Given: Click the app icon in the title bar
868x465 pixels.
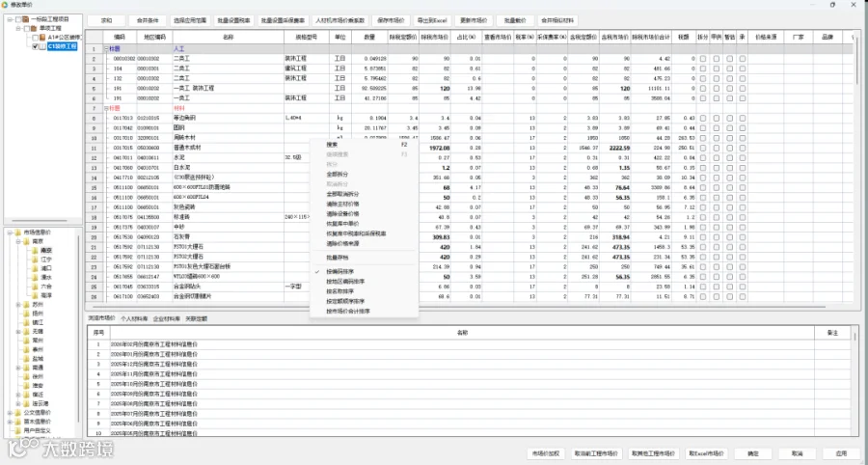Looking at the screenshot, I should click(6, 4).
